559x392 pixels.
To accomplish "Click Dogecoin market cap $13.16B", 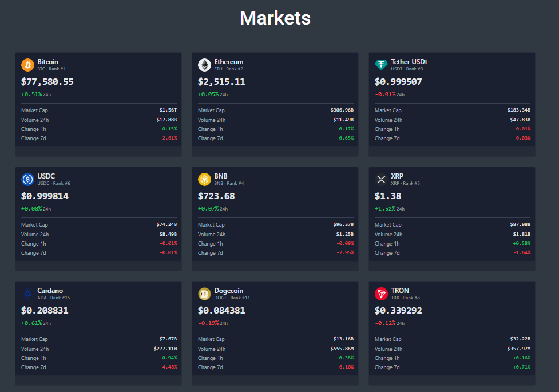I will coord(343,339).
